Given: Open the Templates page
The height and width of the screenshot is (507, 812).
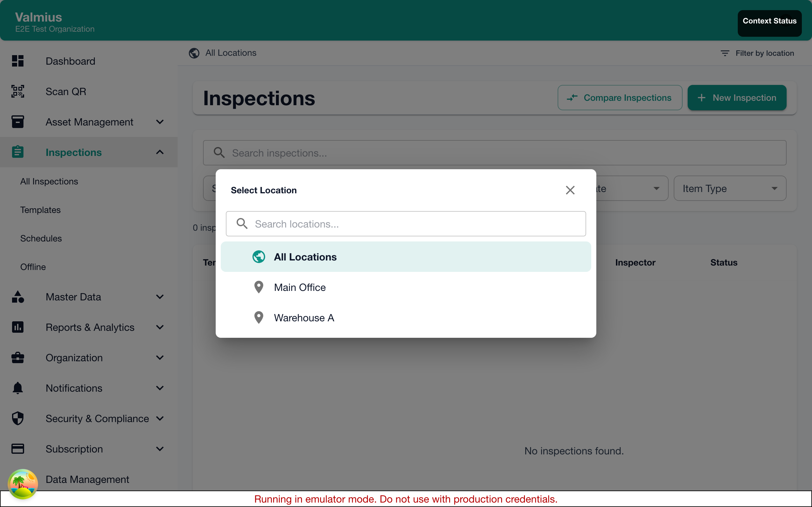Looking at the screenshot, I should (40, 210).
